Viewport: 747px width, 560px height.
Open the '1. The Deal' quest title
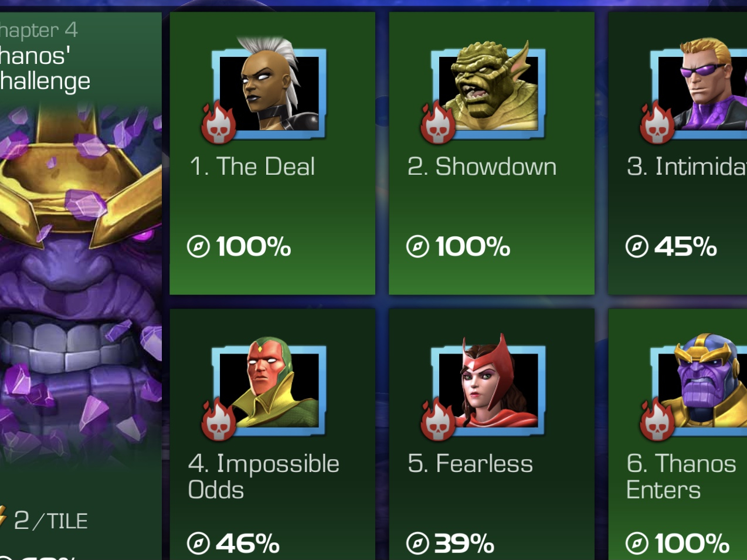(252, 167)
